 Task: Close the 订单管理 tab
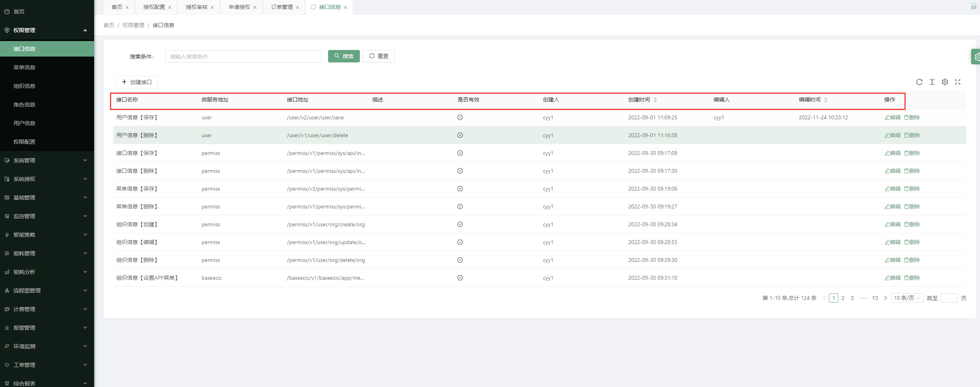pos(297,7)
